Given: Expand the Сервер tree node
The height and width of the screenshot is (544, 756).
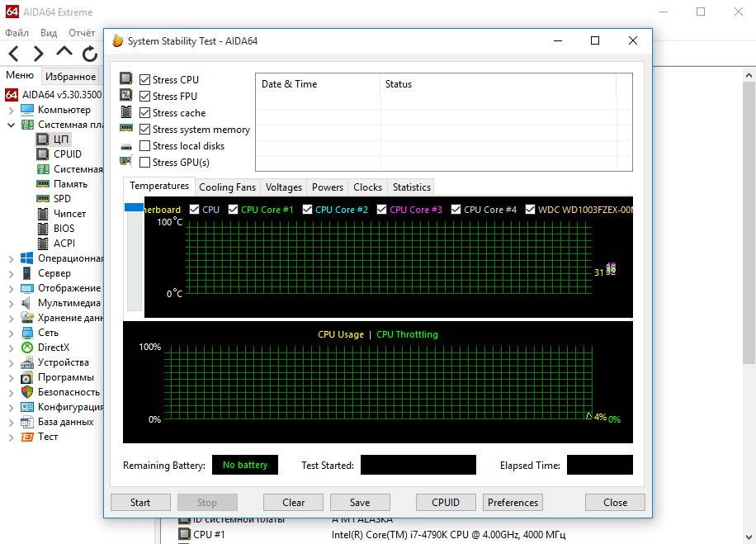Looking at the screenshot, I should (11, 274).
